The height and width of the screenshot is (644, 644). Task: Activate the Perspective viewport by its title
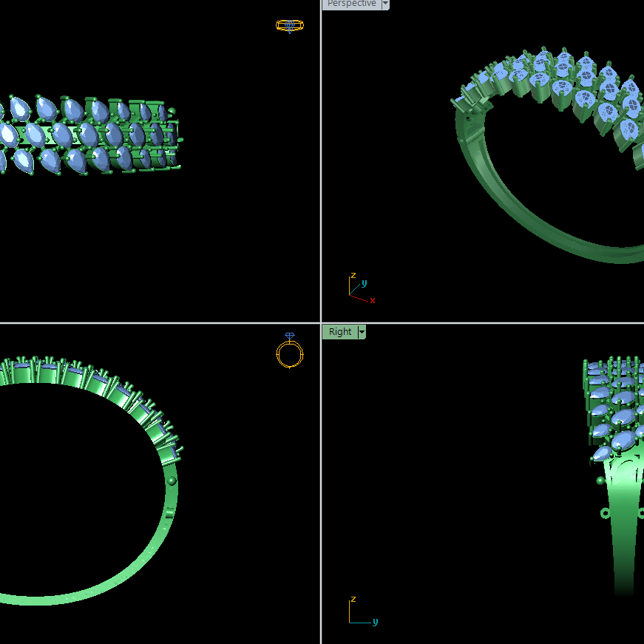pyautogui.click(x=350, y=4)
